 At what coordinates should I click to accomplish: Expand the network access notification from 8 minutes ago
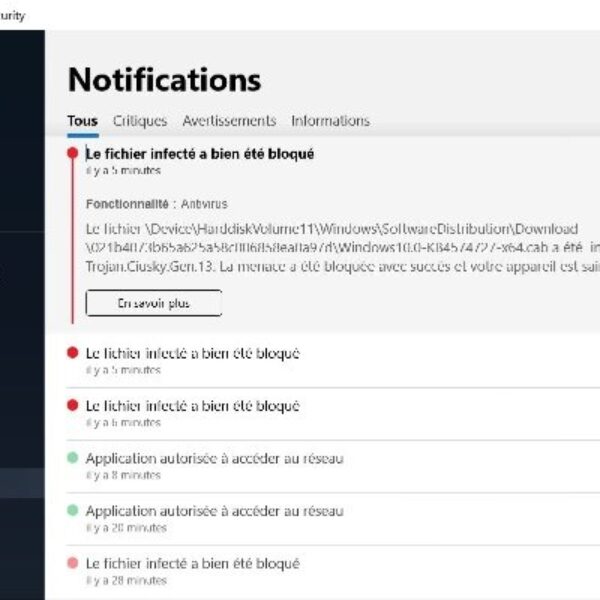pyautogui.click(x=214, y=458)
